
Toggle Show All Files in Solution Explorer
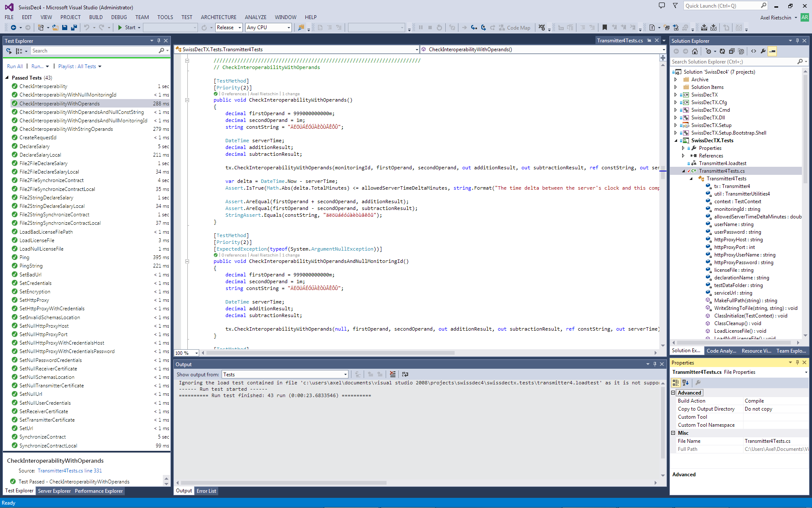pyautogui.click(x=741, y=51)
